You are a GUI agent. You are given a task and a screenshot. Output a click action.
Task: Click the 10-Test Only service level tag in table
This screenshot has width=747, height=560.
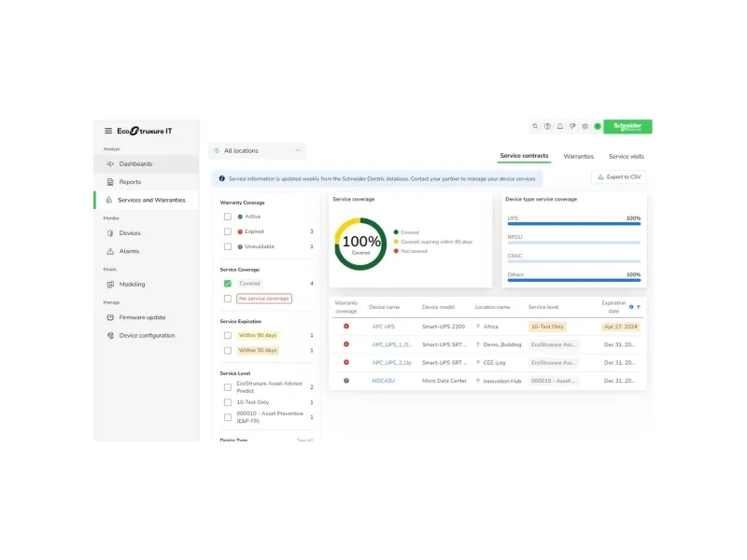point(547,327)
